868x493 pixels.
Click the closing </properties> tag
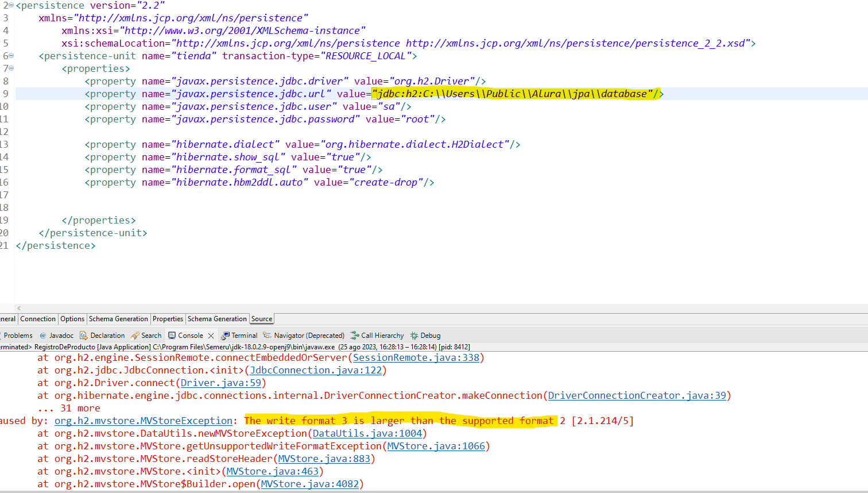(x=99, y=220)
